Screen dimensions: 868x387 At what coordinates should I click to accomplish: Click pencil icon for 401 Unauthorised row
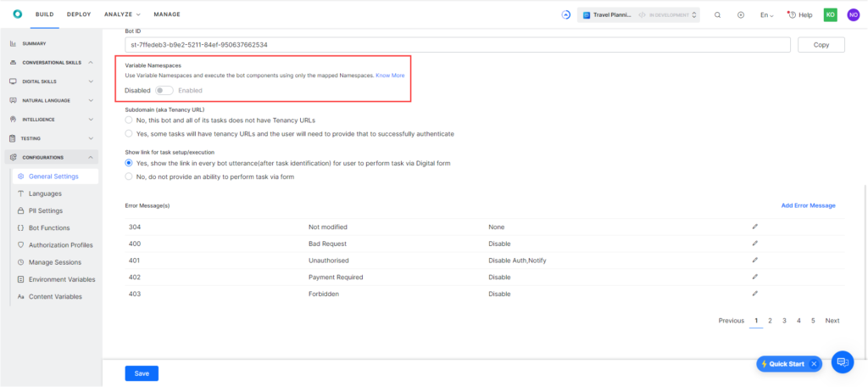click(754, 261)
